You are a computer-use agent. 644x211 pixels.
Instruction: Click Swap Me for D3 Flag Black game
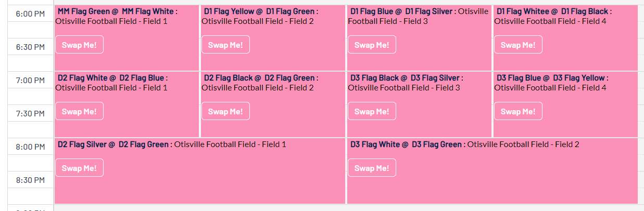click(x=372, y=111)
